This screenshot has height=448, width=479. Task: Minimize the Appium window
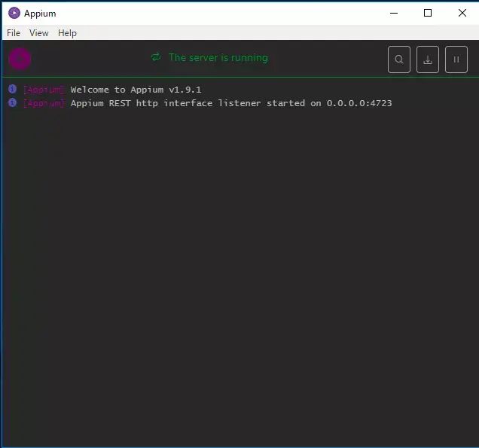394,13
